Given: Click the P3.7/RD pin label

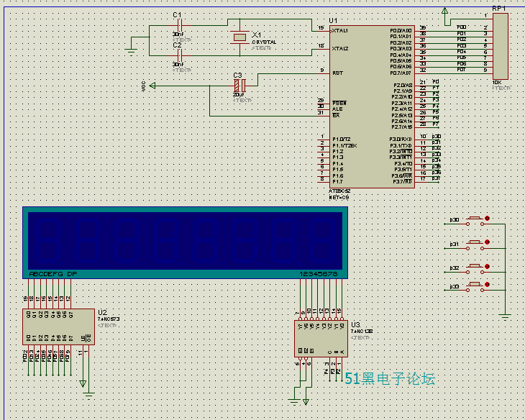Looking at the screenshot, I should (x=403, y=181).
